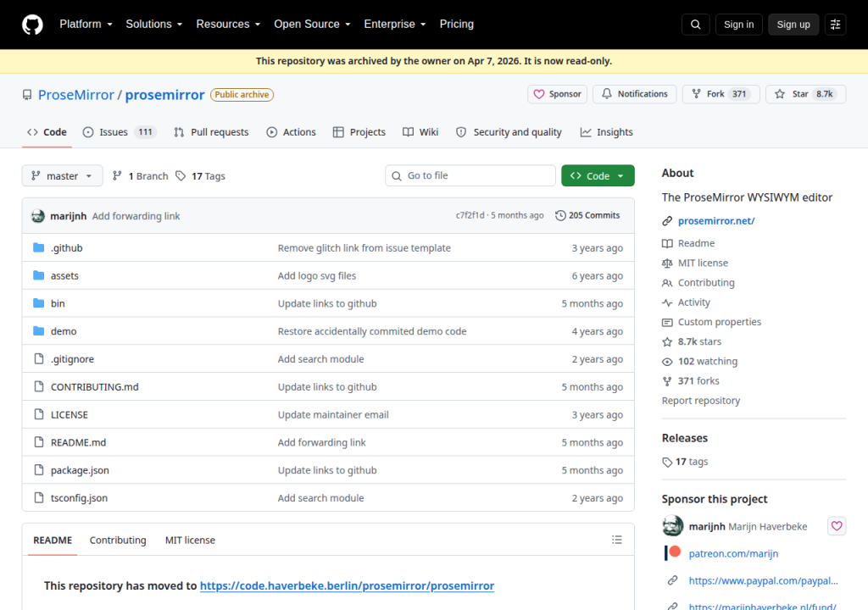Viewport: 868px width, 610px height.
Task: Click the file icon beside tsconfig.json
Action: click(39, 497)
